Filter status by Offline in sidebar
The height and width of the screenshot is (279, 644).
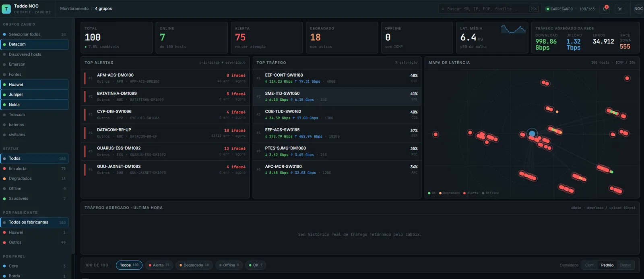click(x=35, y=188)
